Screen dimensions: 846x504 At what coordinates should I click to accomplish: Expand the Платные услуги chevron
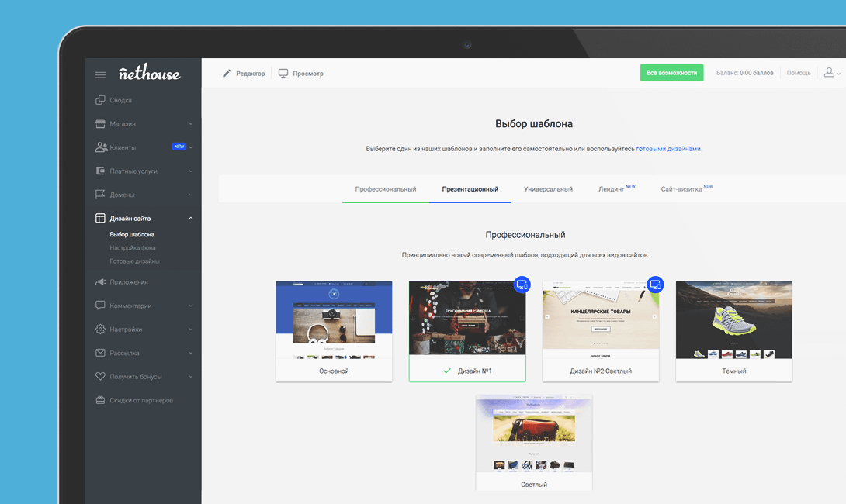point(190,171)
